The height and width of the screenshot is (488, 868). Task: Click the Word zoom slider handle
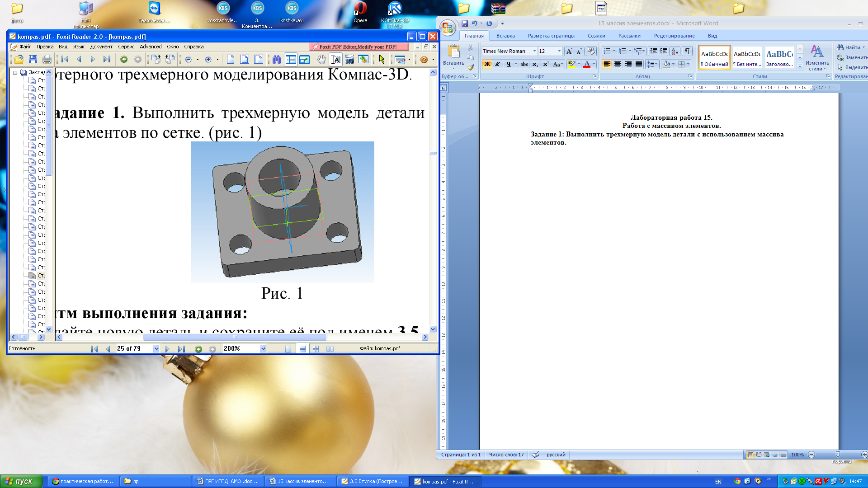coord(838,455)
